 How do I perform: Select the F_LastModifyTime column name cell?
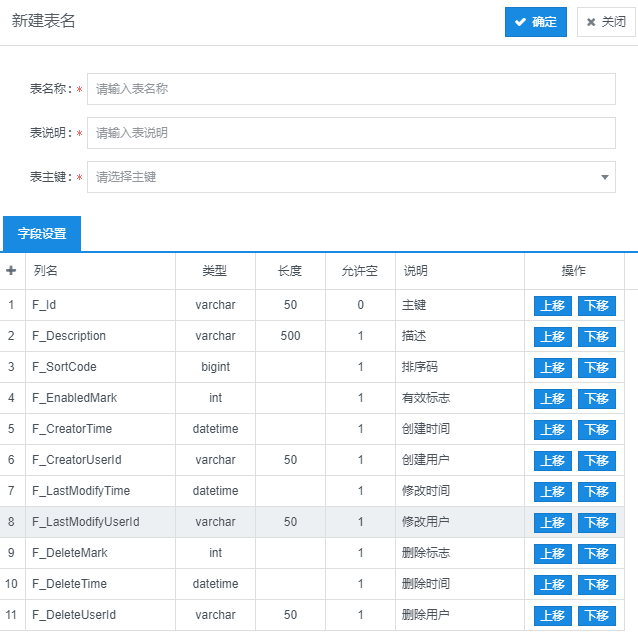click(x=101, y=491)
